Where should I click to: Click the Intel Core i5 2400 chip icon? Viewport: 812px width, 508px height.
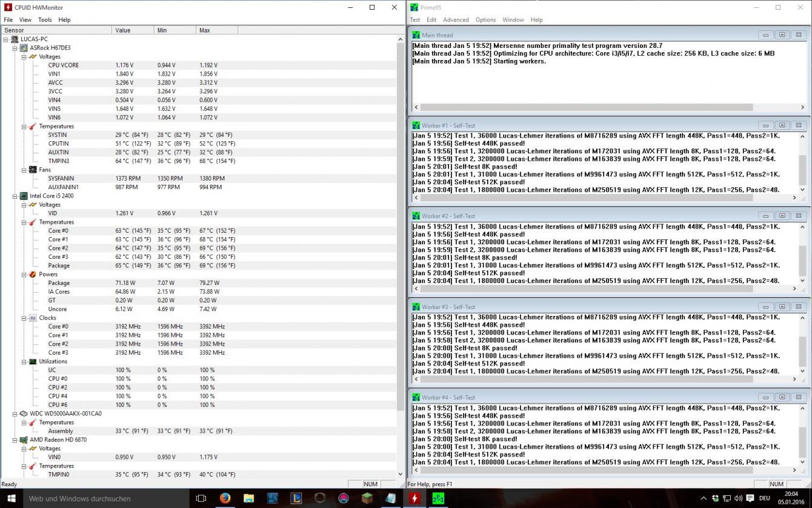pos(24,196)
